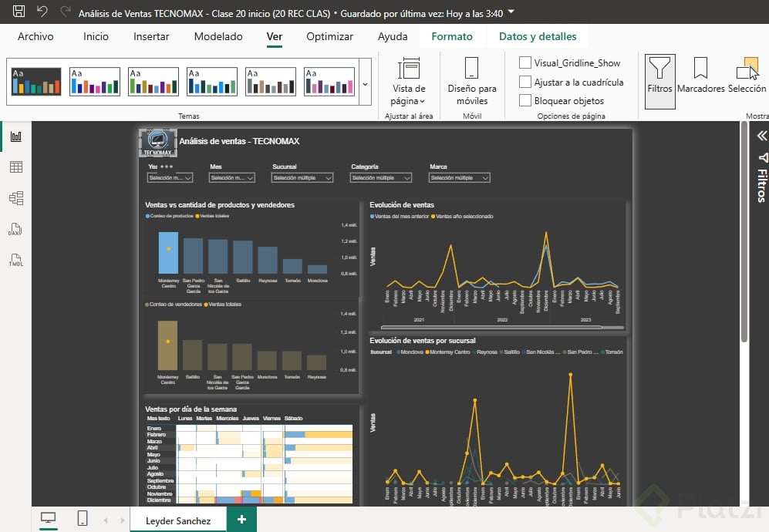Open the Archivo menu

[35, 36]
